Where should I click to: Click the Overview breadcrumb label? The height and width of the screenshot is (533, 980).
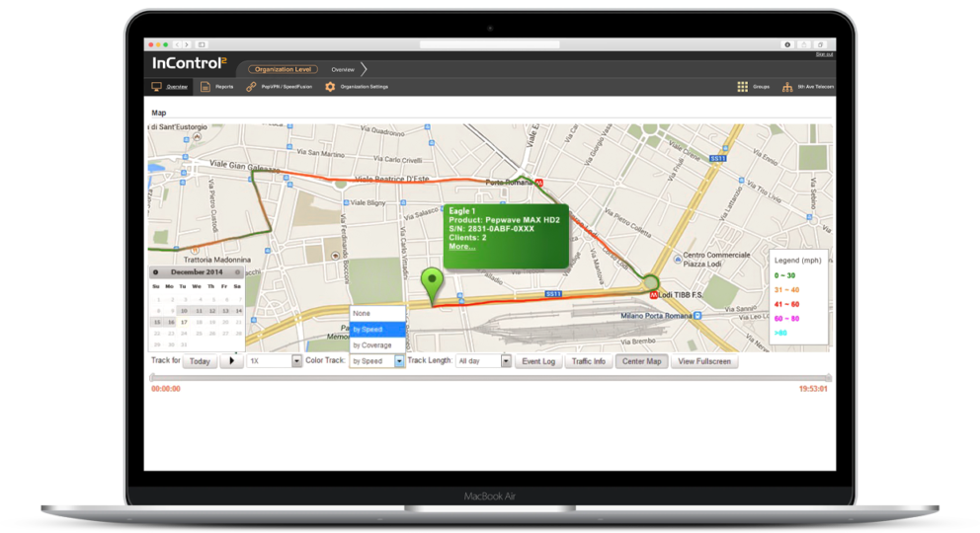click(x=343, y=69)
